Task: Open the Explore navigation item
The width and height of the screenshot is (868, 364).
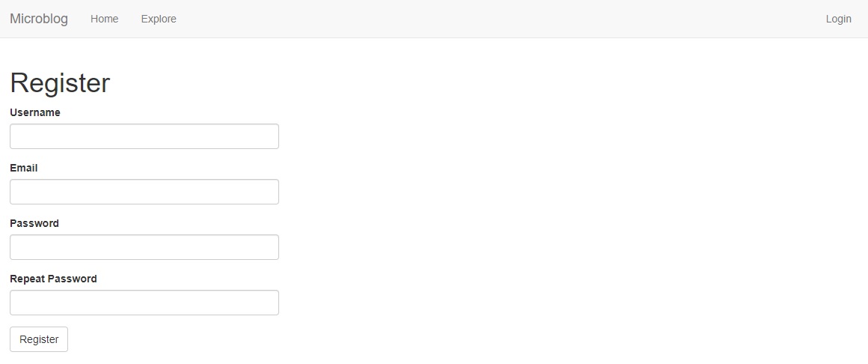Action: [159, 19]
